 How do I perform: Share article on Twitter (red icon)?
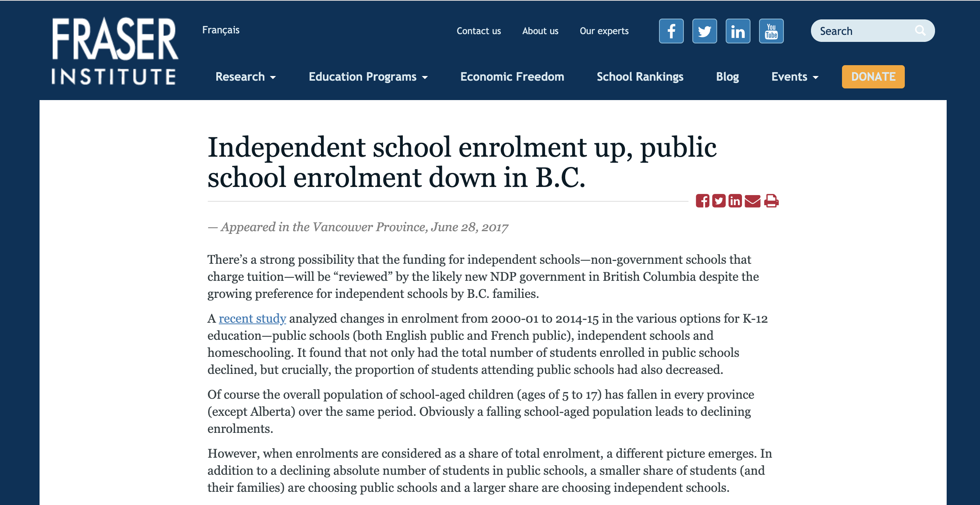719,201
